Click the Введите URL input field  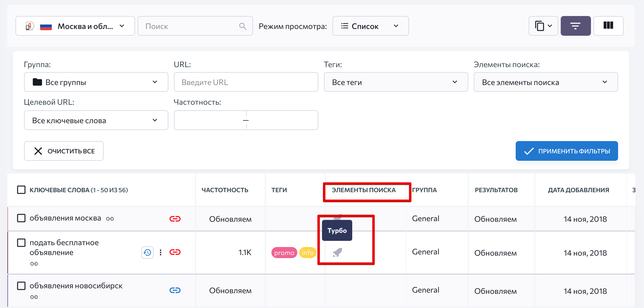tap(246, 82)
